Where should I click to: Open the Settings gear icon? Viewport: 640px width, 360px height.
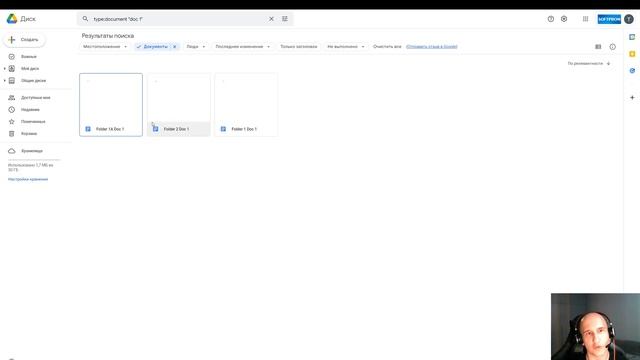tap(564, 19)
